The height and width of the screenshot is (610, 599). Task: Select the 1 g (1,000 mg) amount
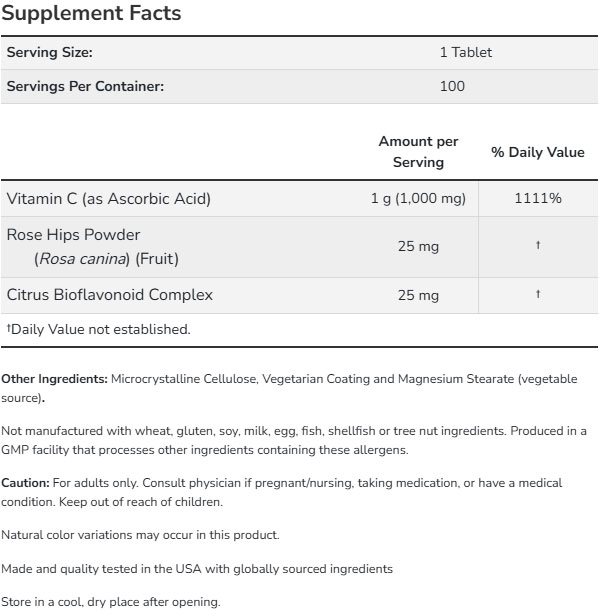[x=418, y=198]
